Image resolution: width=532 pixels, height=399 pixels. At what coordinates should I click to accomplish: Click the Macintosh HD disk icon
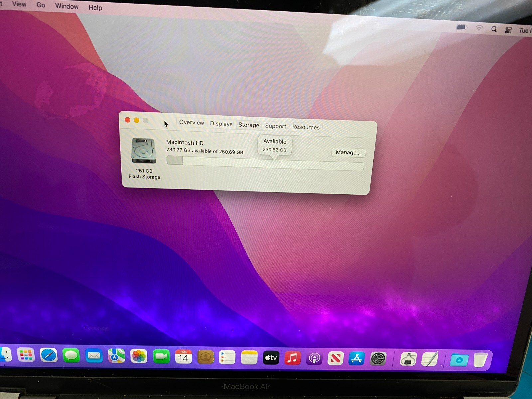click(x=144, y=151)
